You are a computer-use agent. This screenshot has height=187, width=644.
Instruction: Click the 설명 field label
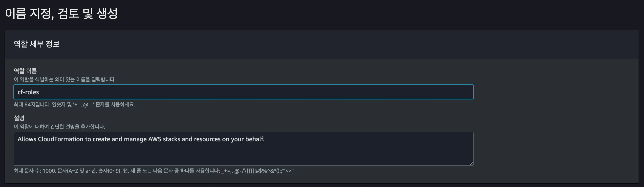point(19,118)
